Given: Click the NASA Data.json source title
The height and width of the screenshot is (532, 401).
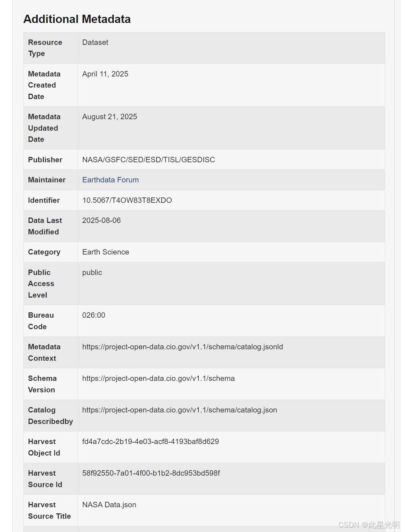Looking at the screenshot, I should tap(109, 505).
